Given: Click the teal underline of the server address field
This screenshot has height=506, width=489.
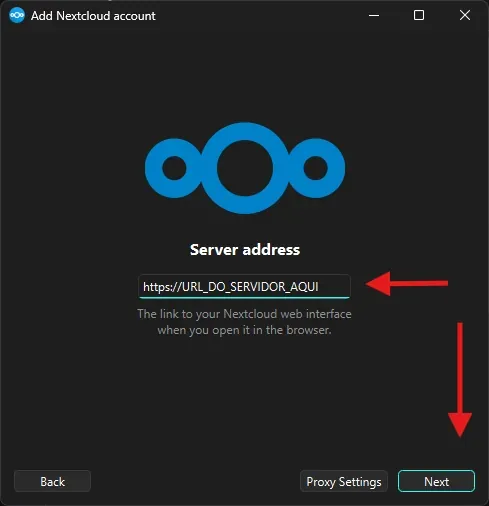Looking at the screenshot, I should pyautogui.click(x=244, y=298).
